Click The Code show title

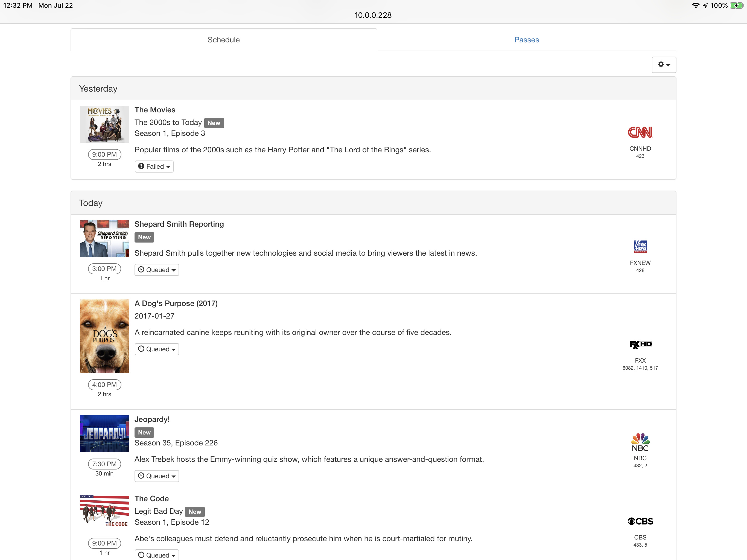[151, 498]
